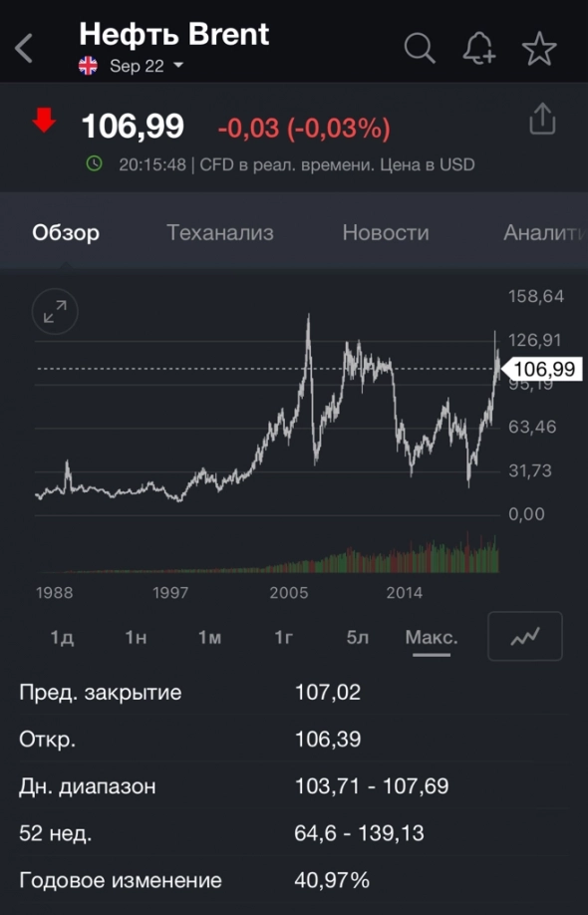Share the Brent quote via share icon
Viewport: 588px width, 915px height.
542,118
